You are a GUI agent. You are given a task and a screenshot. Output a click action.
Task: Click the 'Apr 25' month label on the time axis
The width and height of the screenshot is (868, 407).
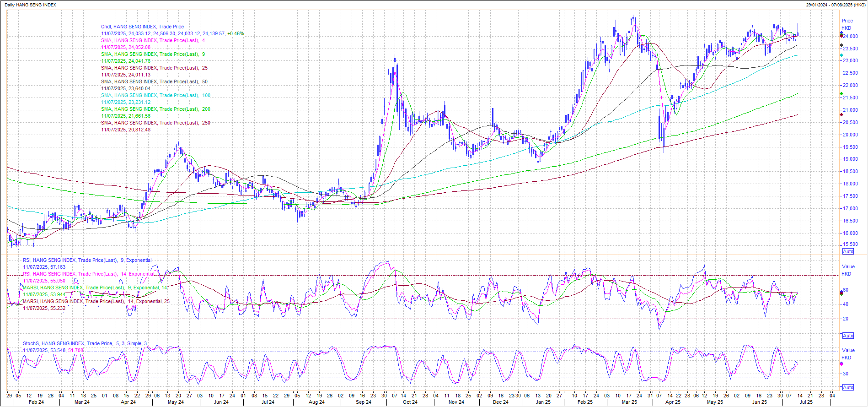pos(673,402)
